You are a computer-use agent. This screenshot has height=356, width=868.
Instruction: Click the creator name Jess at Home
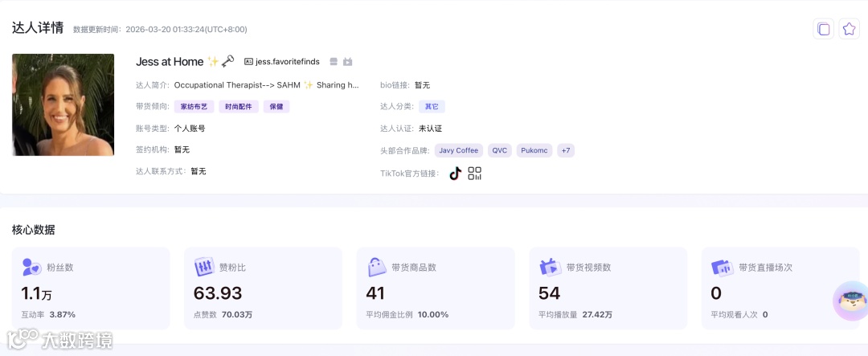pyautogui.click(x=170, y=62)
